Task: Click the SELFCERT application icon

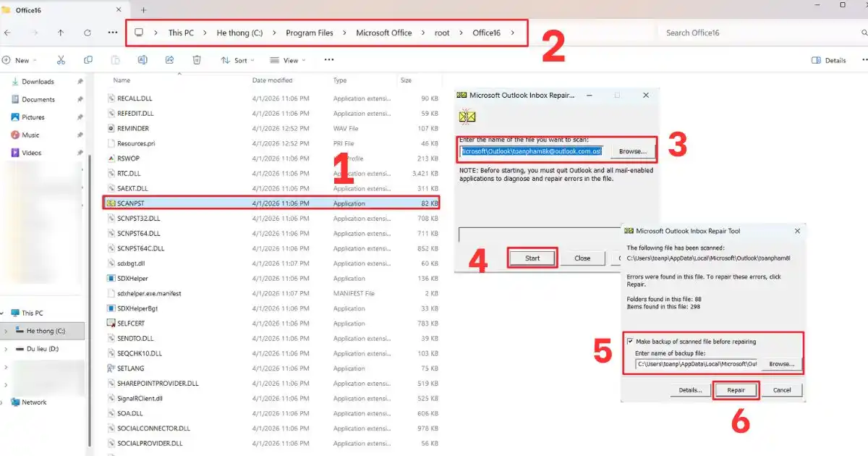Action: pyautogui.click(x=111, y=324)
